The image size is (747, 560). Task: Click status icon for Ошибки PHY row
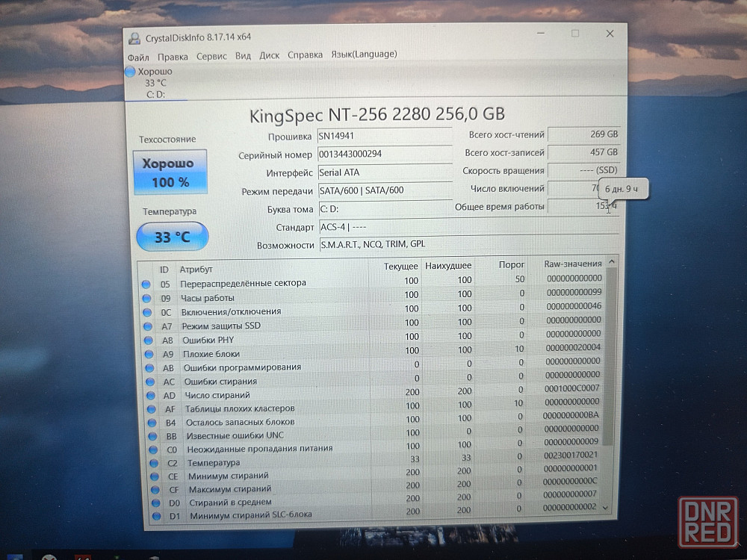(x=148, y=340)
